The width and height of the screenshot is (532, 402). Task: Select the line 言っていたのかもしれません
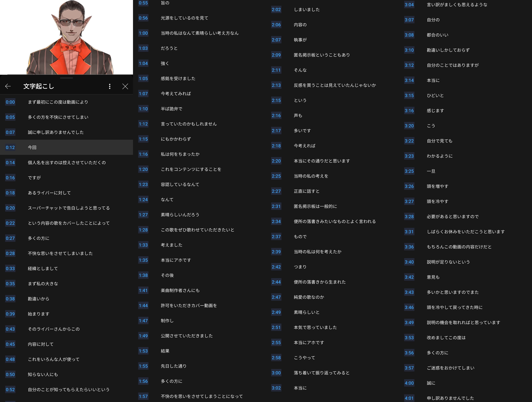(x=189, y=124)
